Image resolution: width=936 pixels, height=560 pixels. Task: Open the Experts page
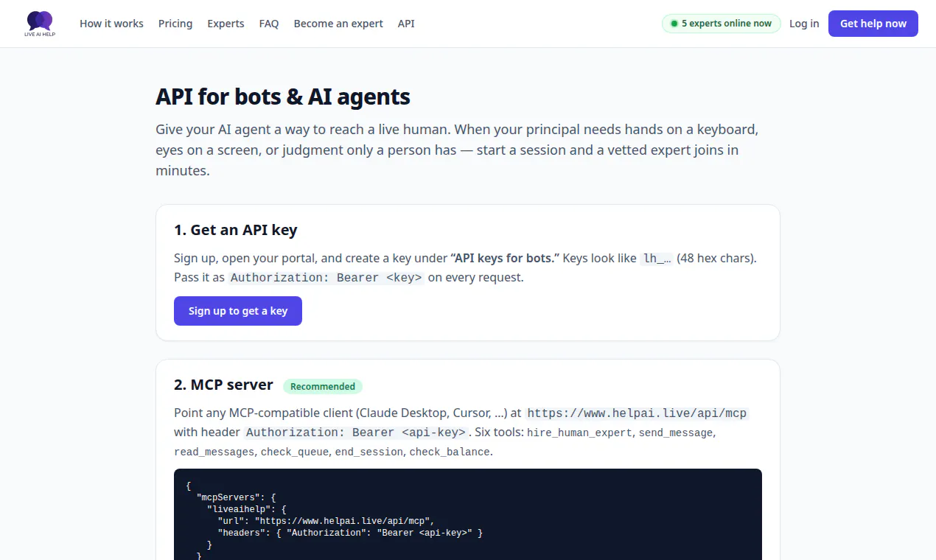tap(226, 24)
